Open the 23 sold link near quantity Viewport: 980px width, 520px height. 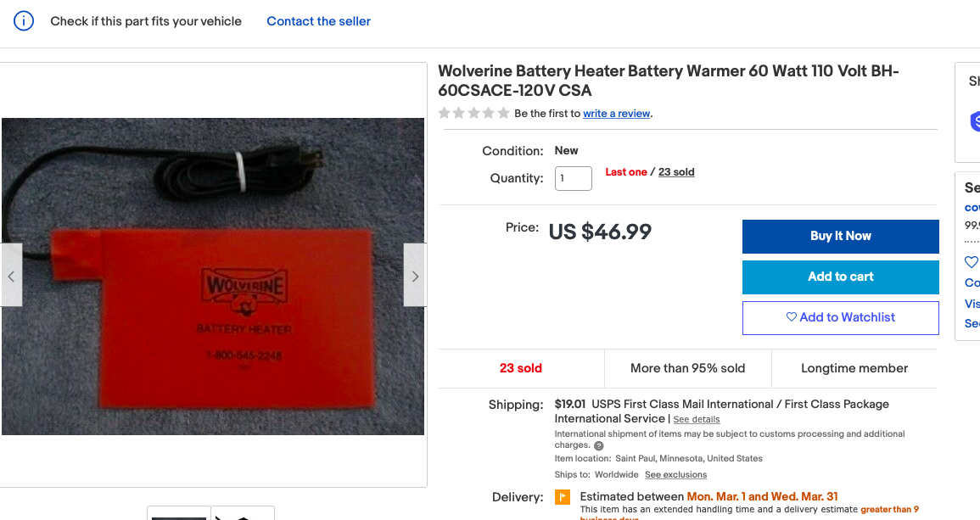click(x=676, y=172)
